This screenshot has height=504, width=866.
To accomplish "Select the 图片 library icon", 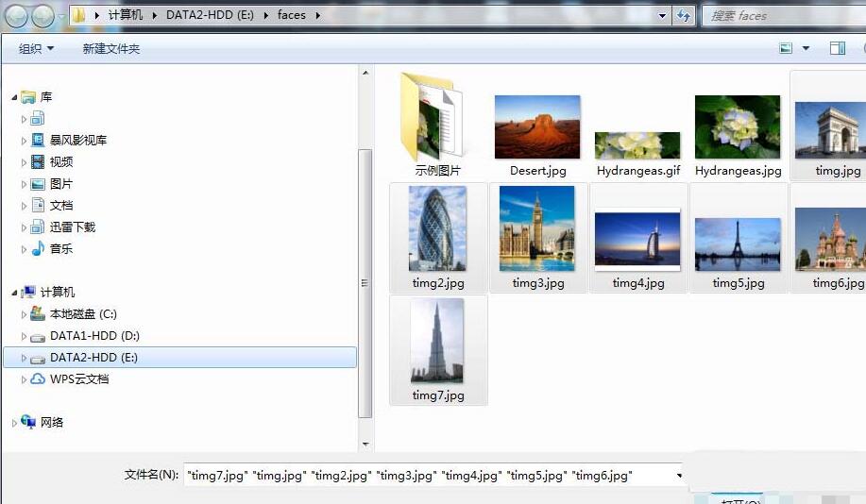I will coord(38,184).
